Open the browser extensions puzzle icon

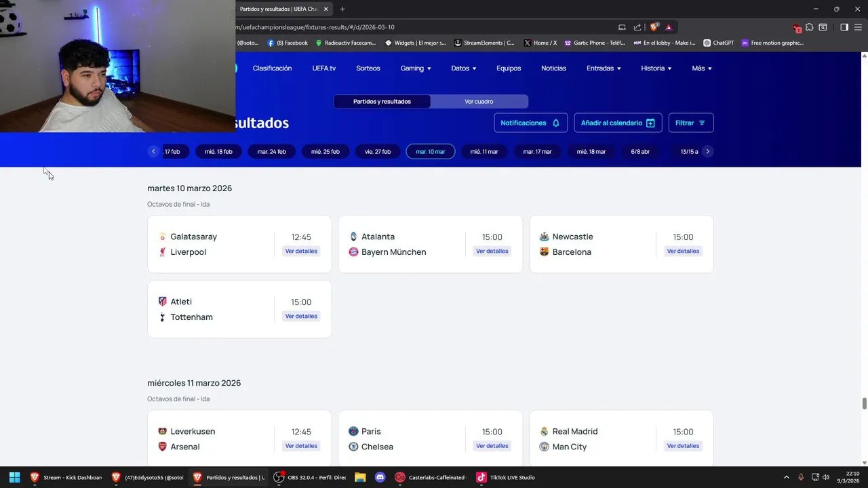tap(809, 27)
